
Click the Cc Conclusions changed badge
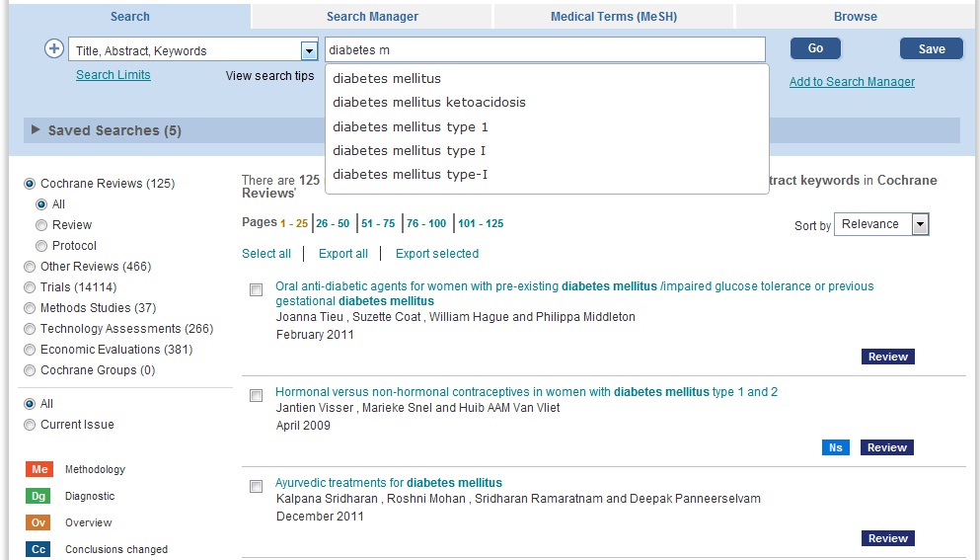(38, 549)
